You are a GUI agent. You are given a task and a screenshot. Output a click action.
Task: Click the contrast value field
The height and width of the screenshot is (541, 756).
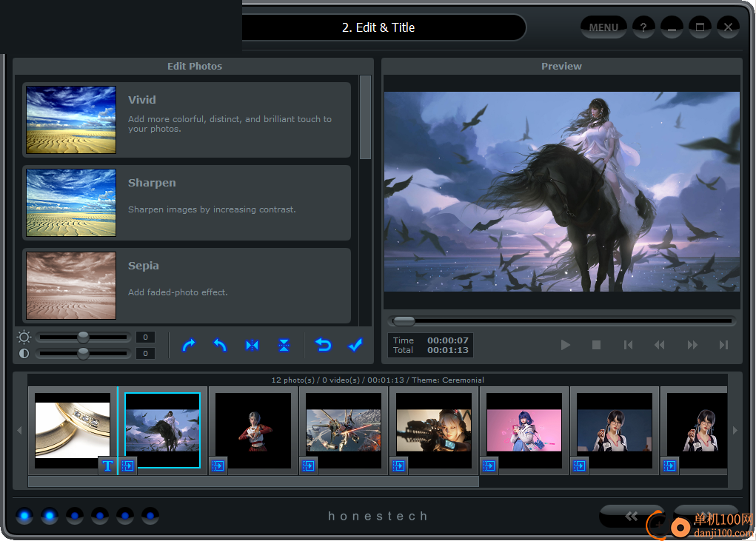coord(145,354)
